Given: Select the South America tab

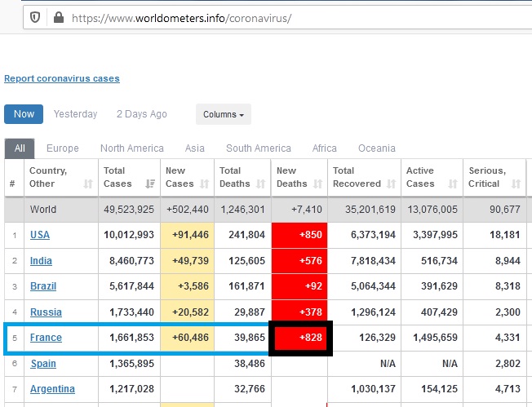Looking at the screenshot, I should click(259, 148).
